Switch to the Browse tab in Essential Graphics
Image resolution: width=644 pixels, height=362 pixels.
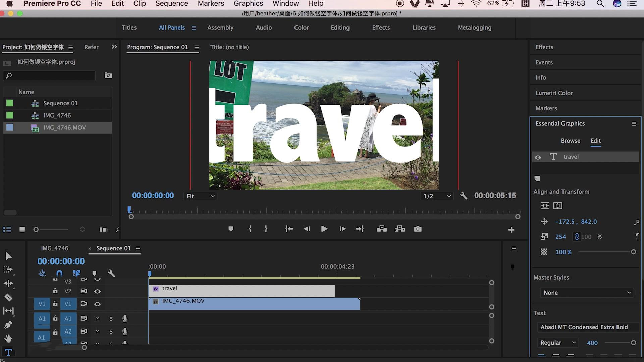[570, 141]
